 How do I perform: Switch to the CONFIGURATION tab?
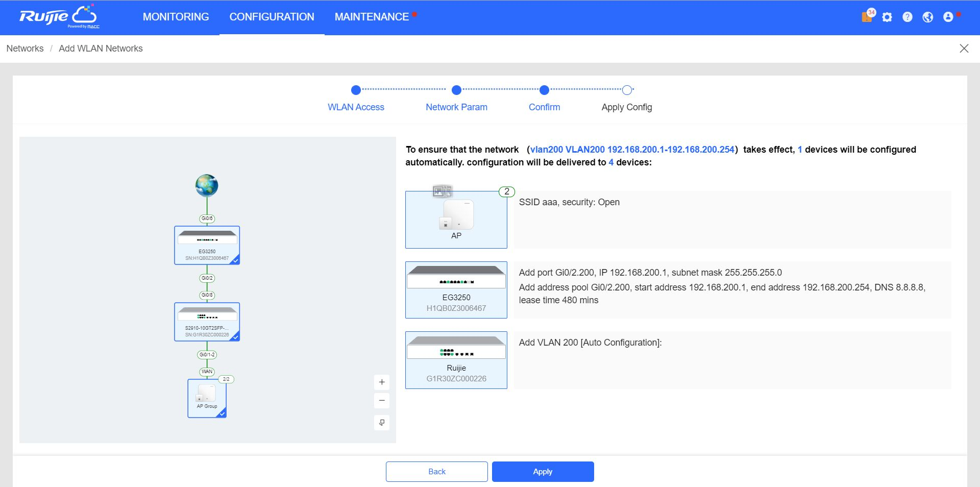272,17
